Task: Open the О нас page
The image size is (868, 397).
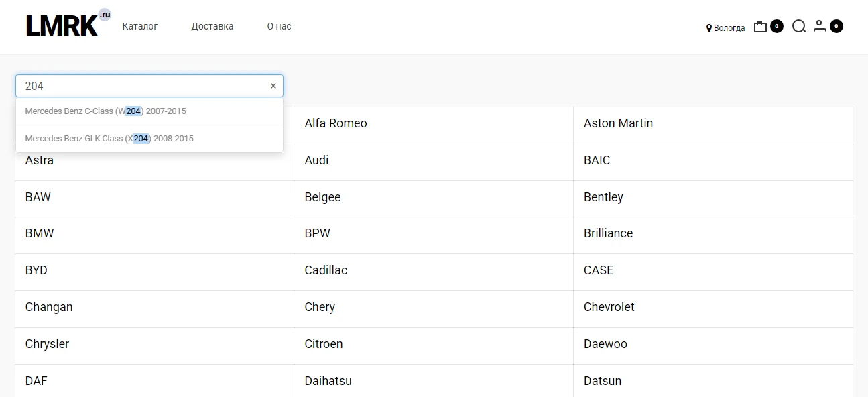Action: pyautogui.click(x=279, y=26)
